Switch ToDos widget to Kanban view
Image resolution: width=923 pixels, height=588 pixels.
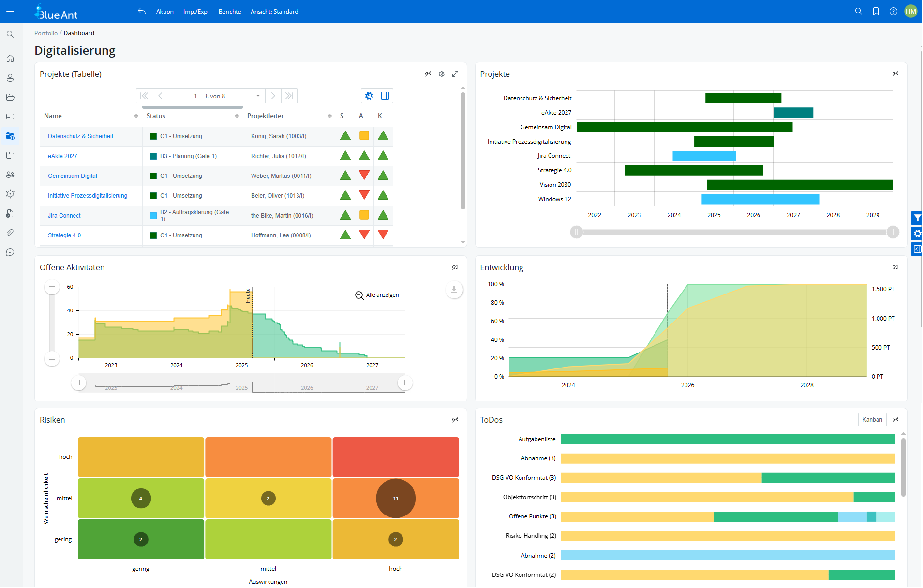click(x=872, y=419)
